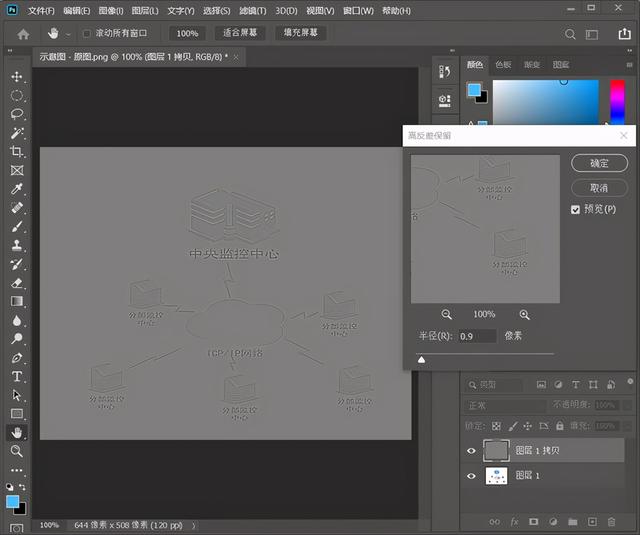Open the workspace switcher icon
This screenshot has width=640, height=535.
[x=592, y=34]
